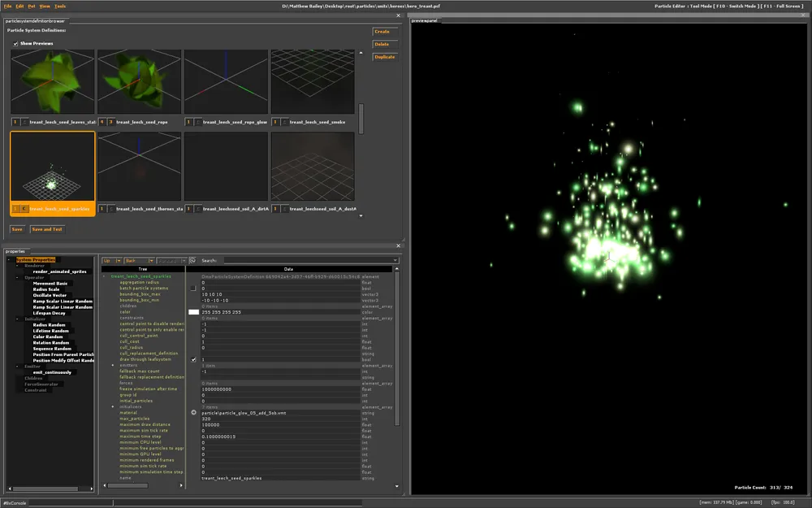Viewport: 812px width, 508px height.
Task: Click the scroll-down arrow of the definitions list
Action: tap(361, 215)
